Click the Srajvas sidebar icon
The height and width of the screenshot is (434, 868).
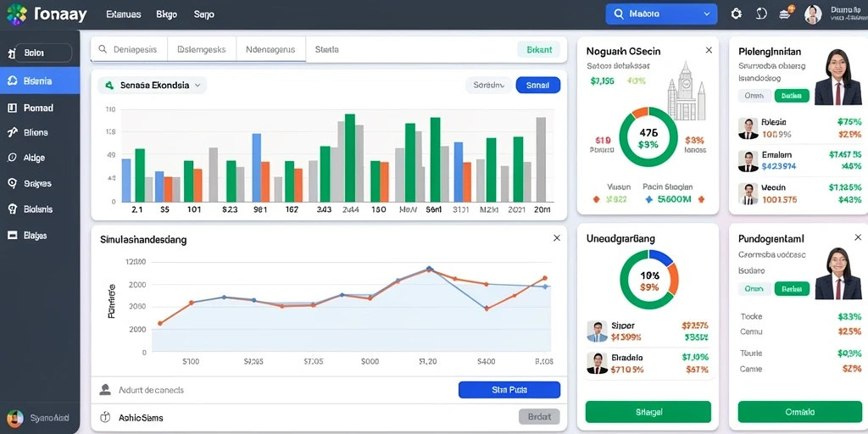pyautogui.click(x=12, y=183)
